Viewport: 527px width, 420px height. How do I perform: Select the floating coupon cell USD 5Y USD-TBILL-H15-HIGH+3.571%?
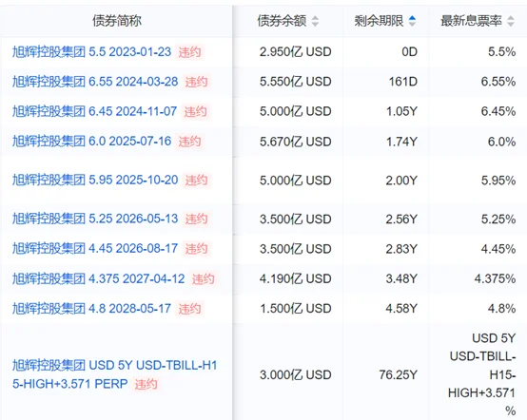coord(482,374)
